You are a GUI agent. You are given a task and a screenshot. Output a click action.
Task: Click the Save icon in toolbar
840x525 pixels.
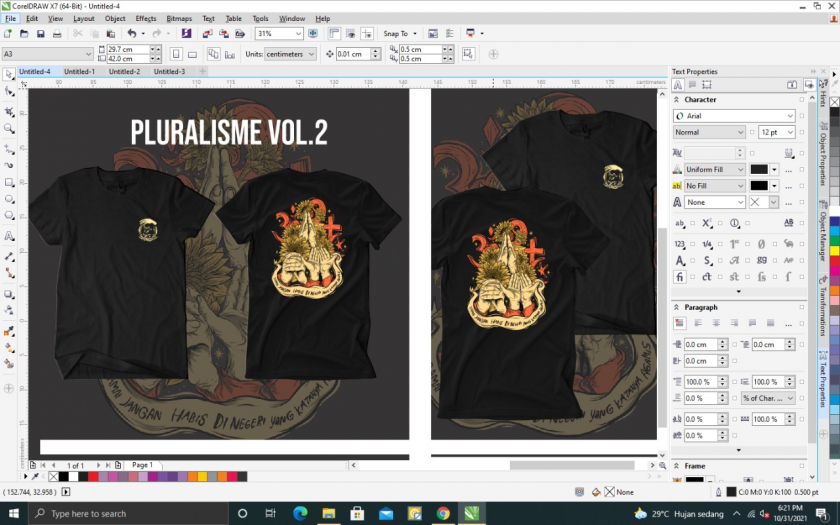41,33
